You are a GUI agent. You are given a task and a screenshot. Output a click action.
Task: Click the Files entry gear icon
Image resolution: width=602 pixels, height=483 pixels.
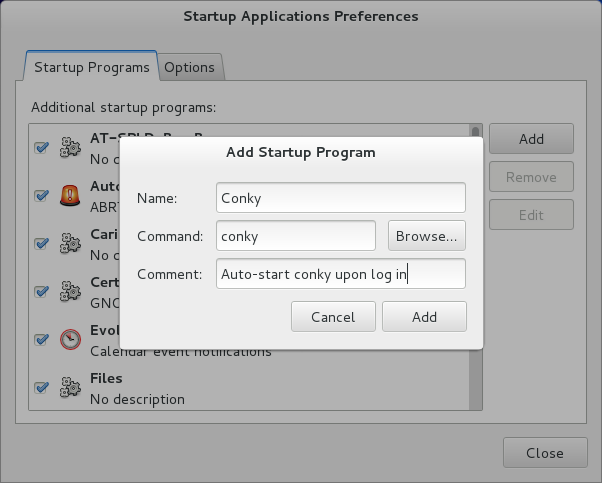click(70, 387)
